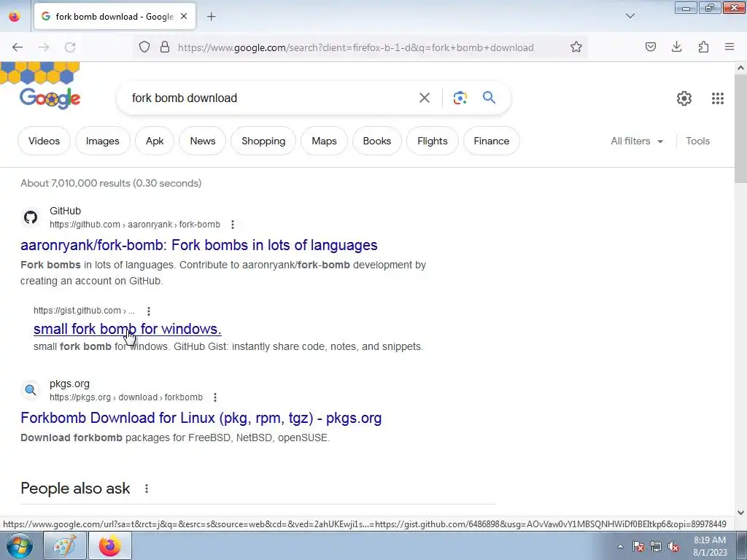The height and width of the screenshot is (560, 747).
Task: Open options for the pkgs.org result
Action: tap(215, 397)
